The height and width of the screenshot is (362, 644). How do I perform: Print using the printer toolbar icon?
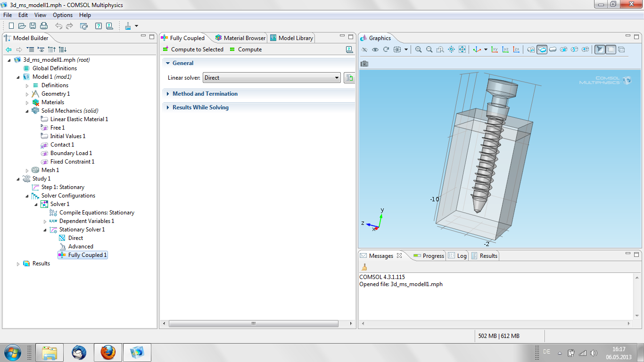44,26
